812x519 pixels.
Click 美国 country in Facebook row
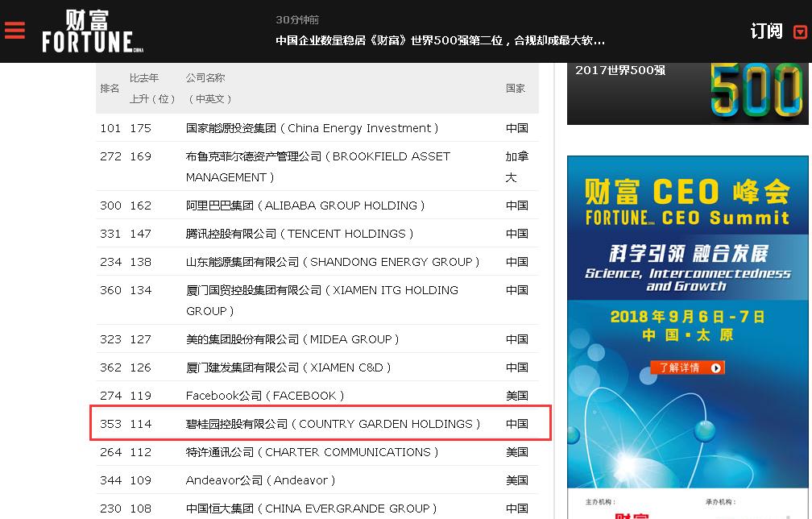pos(517,396)
